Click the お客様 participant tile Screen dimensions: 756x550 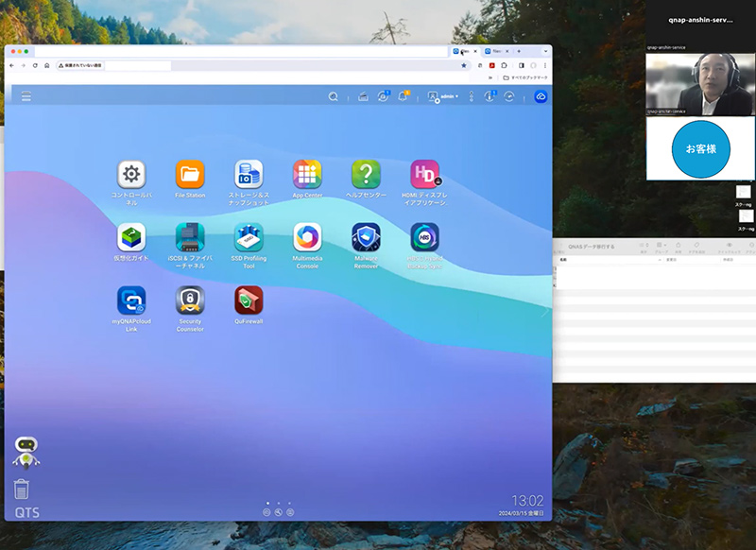point(700,148)
